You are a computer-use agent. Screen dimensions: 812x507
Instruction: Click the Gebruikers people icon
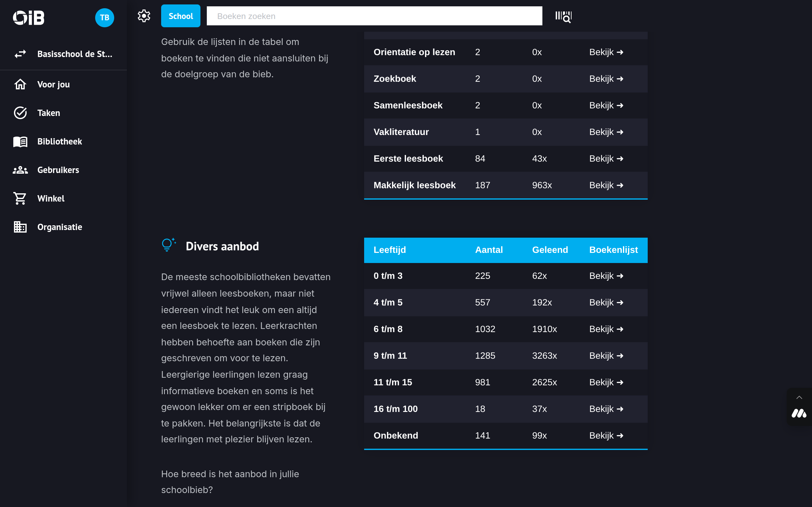point(20,170)
